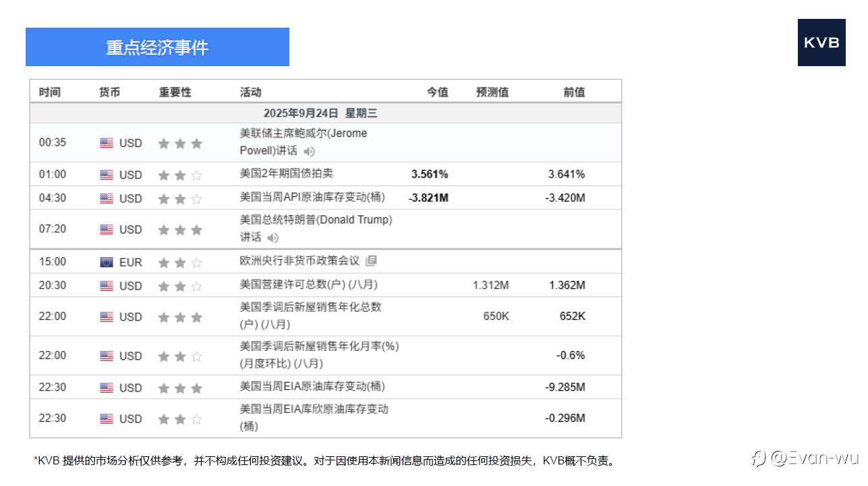Click the importance stars for the 01:00 bond auction
This screenshot has width=868, height=486.
pos(180,175)
